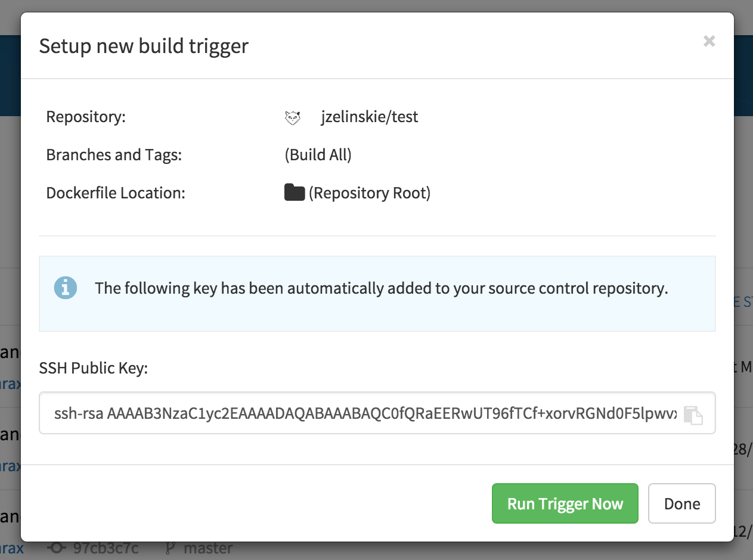
Task: Close the Setup new build trigger dialog
Action: pos(709,41)
